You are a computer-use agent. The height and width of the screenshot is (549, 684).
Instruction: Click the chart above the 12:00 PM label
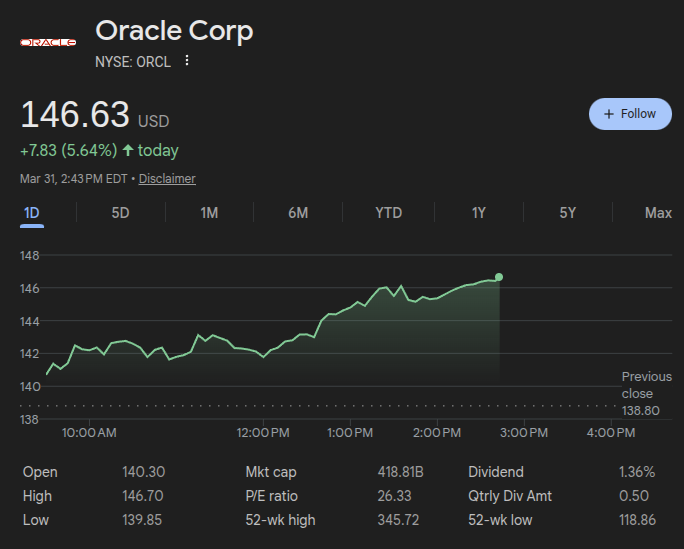265,350
